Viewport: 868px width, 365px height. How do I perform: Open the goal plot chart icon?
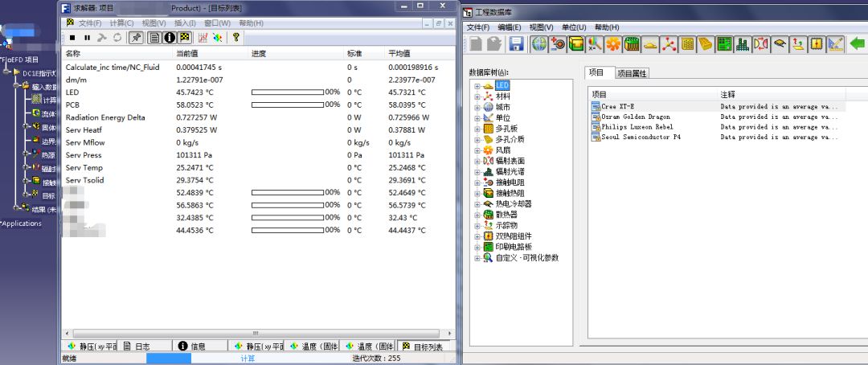(203, 37)
